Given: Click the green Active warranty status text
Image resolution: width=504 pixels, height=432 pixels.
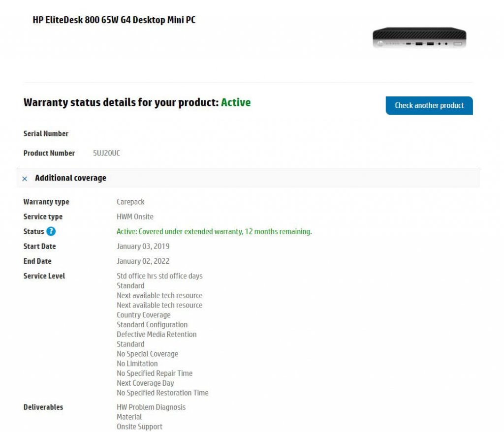Looking at the screenshot, I should [236, 102].
